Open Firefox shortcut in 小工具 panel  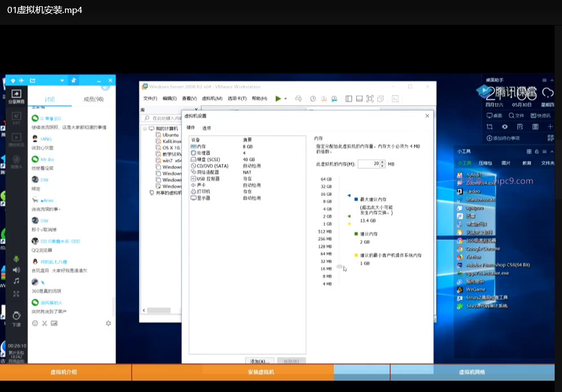[469, 257]
